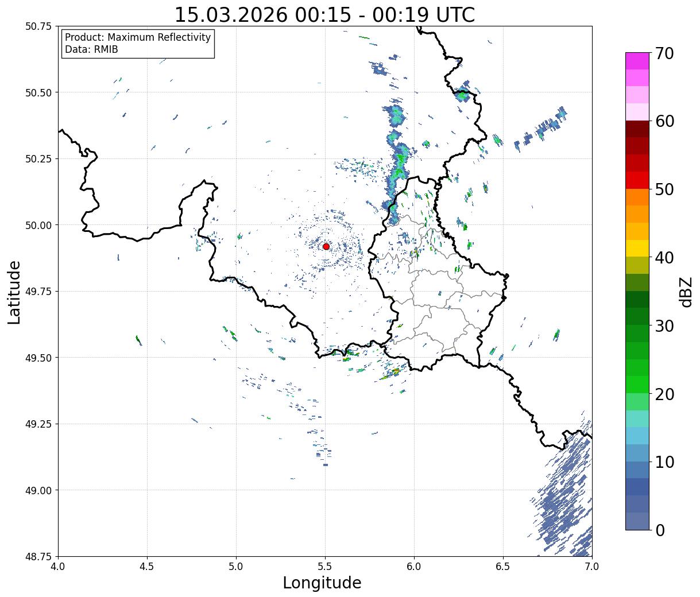Click the latitude tick label 50.50

(x=38, y=92)
